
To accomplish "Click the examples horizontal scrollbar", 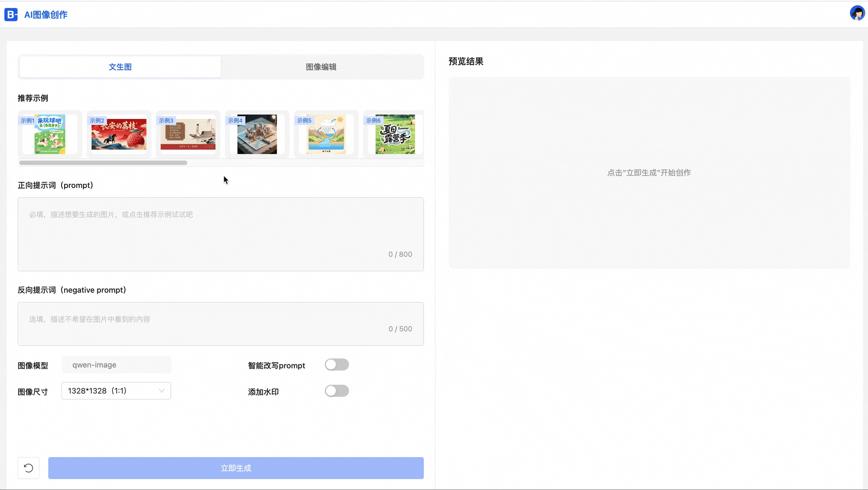I will coord(103,163).
